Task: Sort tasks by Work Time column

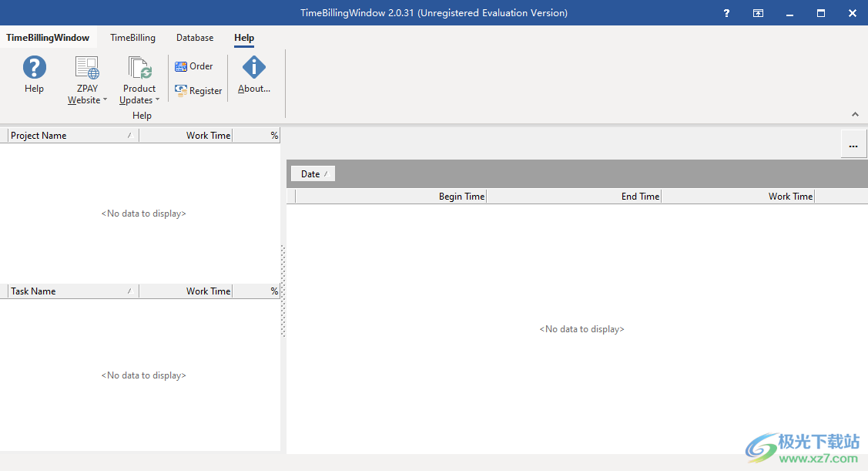Action: (186, 291)
